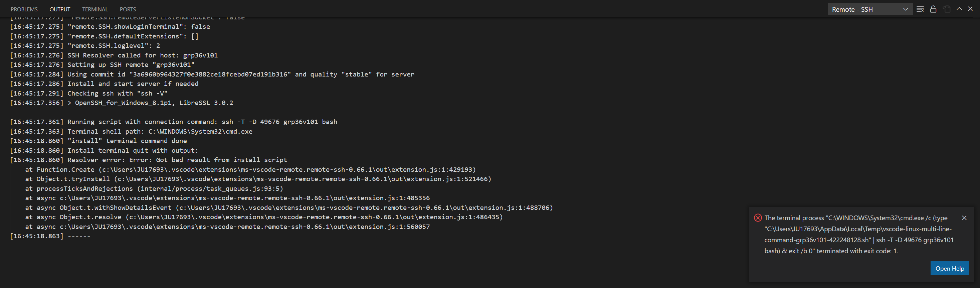Viewport: 980px width, 288px height.
Task: Click the Open Help button
Action: (x=950, y=268)
